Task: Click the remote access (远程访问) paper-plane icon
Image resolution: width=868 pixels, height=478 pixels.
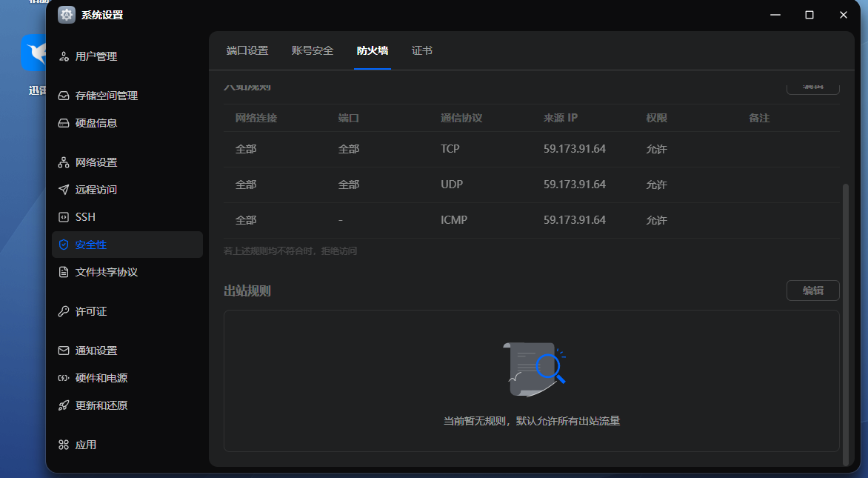Action: pos(64,190)
